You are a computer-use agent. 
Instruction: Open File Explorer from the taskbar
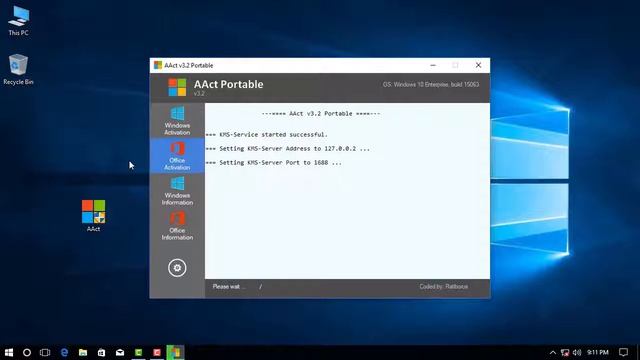pos(83,352)
